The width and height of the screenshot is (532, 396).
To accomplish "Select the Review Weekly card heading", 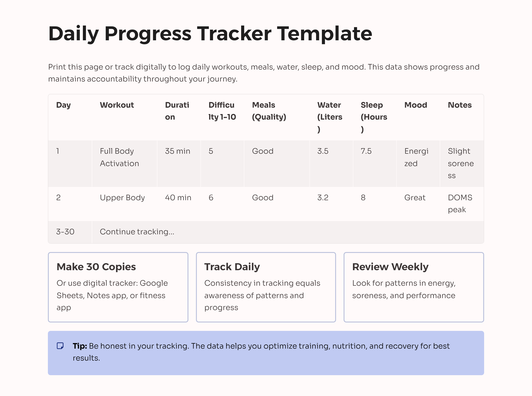I will [390, 267].
